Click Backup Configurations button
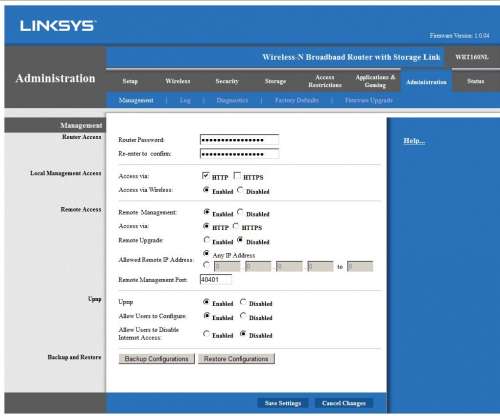The width and height of the screenshot is (500, 416). [156, 359]
